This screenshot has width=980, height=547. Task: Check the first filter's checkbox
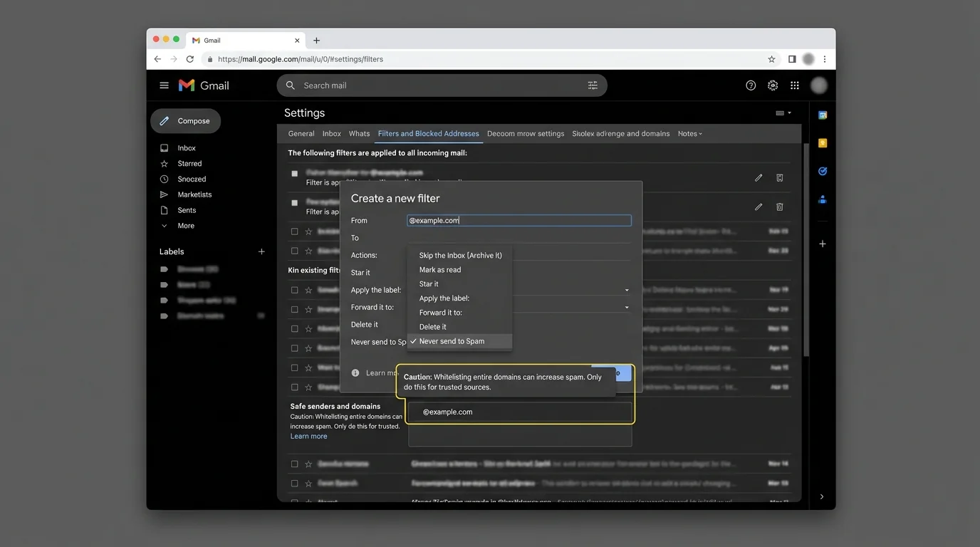tap(294, 174)
